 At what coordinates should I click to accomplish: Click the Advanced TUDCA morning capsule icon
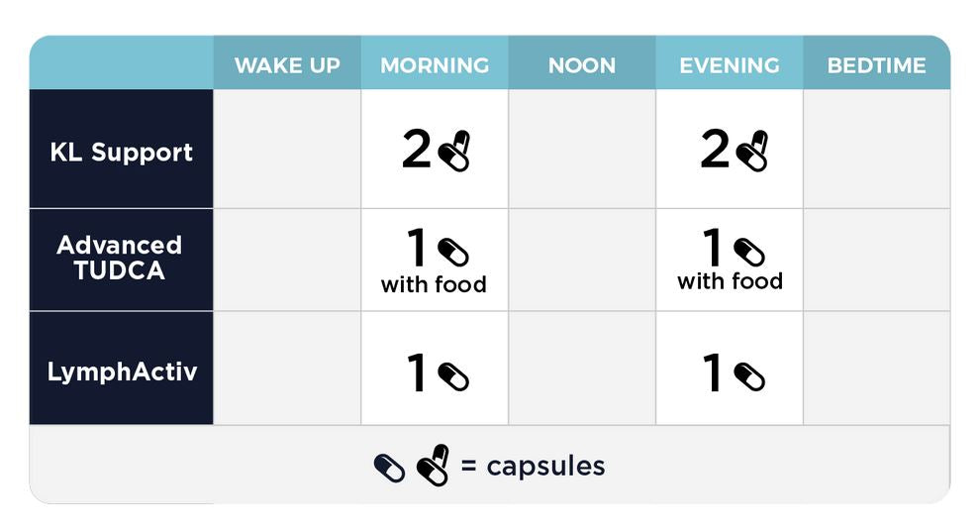[x=453, y=253]
